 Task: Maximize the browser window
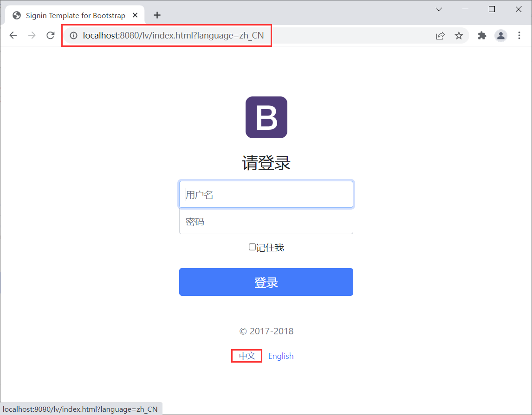pos(492,9)
